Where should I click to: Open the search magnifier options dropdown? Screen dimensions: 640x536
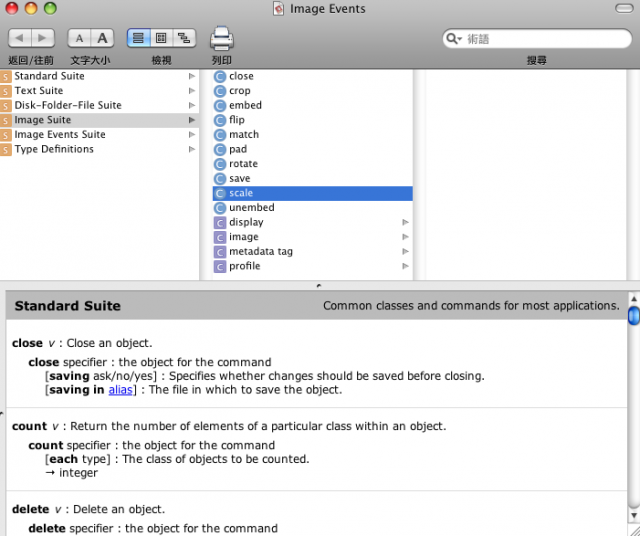[x=453, y=39]
